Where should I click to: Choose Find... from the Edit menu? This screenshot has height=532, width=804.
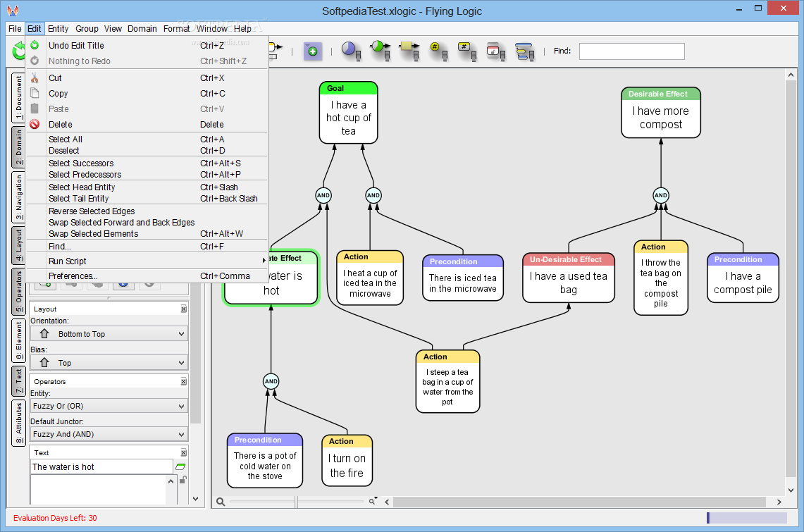click(x=148, y=247)
